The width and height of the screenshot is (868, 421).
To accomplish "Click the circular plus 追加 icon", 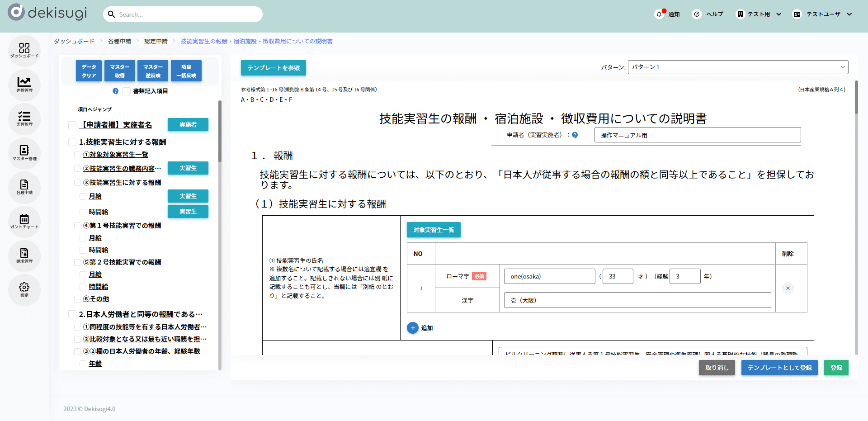I will (412, 328).
